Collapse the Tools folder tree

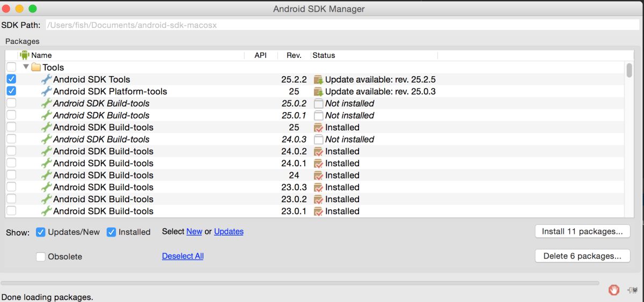coord(26,67)
